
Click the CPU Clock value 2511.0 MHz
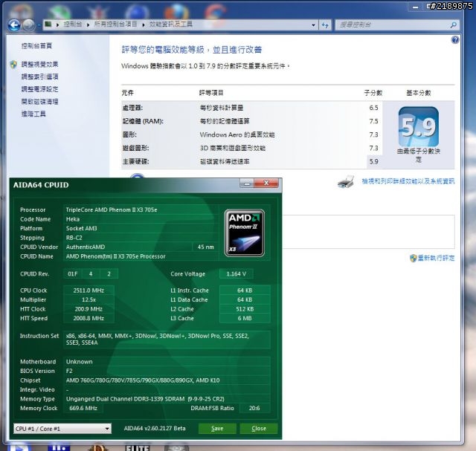pos(89,291)
